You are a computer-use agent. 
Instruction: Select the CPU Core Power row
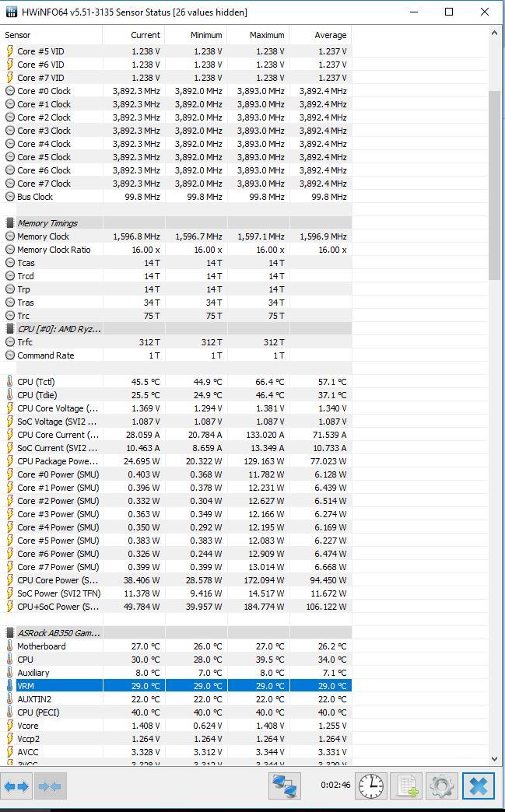[176, 580]
